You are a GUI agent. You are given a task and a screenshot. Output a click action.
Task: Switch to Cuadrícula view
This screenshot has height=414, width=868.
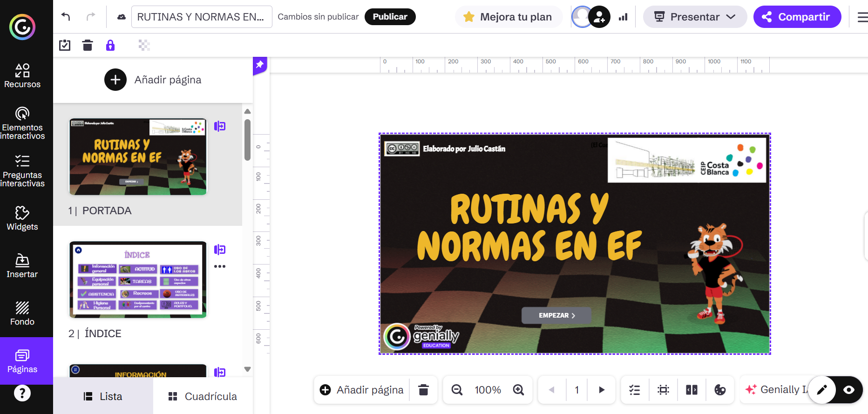[x=203, y=396]
